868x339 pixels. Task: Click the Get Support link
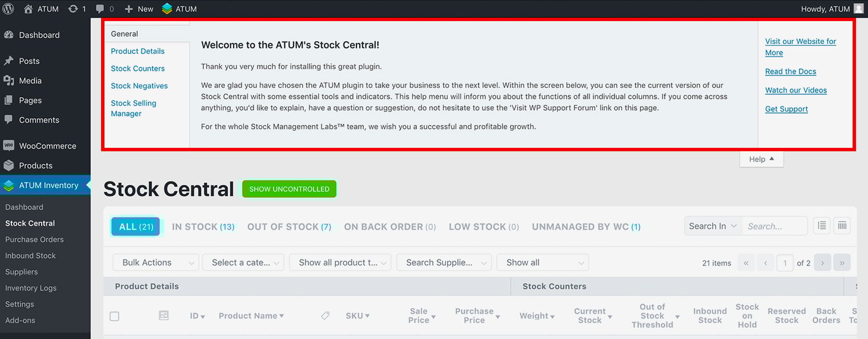pos(786,109)
